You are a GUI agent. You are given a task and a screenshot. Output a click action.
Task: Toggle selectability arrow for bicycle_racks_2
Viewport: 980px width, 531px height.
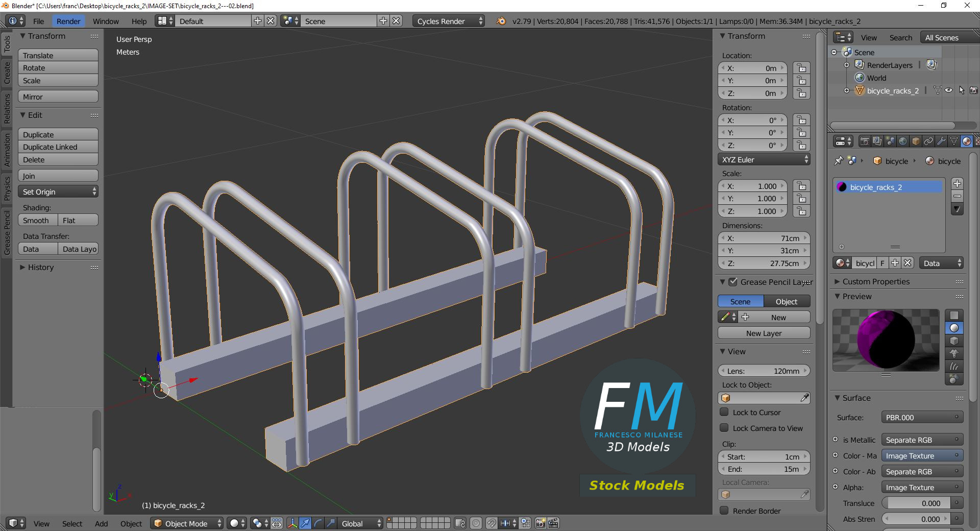[x=962, y=90]
